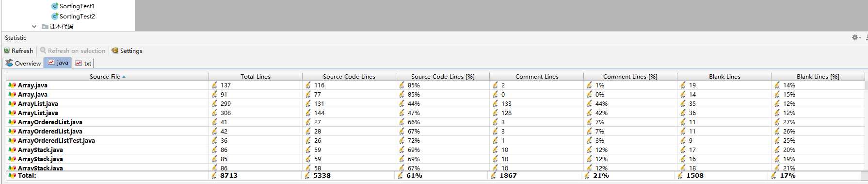Click the txt tab chart icon
This screenshot has width=868, height=184.
point(79,63)
